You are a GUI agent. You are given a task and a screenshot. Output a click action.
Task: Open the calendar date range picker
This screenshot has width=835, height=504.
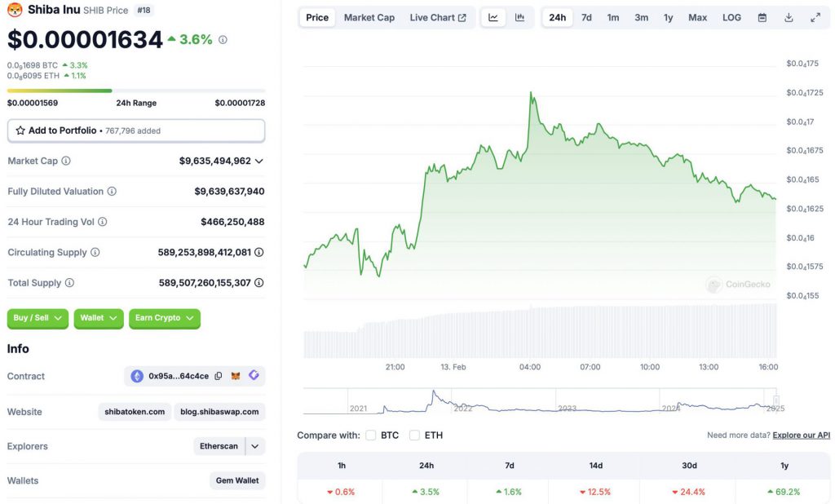pyautogui.click(x=762, y=18)
